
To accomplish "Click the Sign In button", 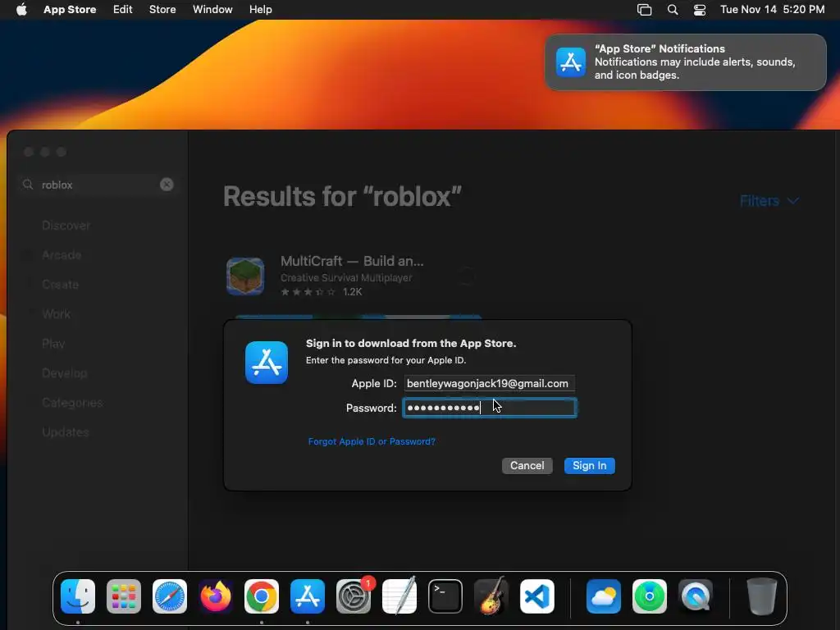I will click(x=589, y=466).
